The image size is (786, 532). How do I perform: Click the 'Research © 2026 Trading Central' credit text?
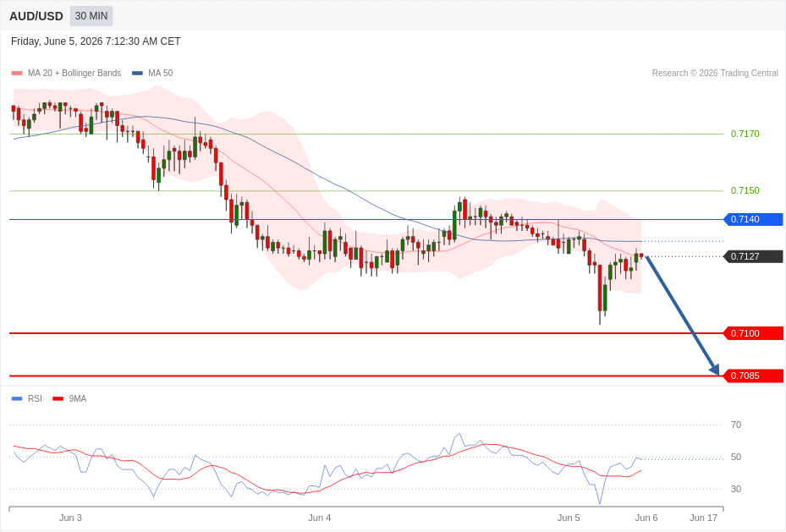715,73
